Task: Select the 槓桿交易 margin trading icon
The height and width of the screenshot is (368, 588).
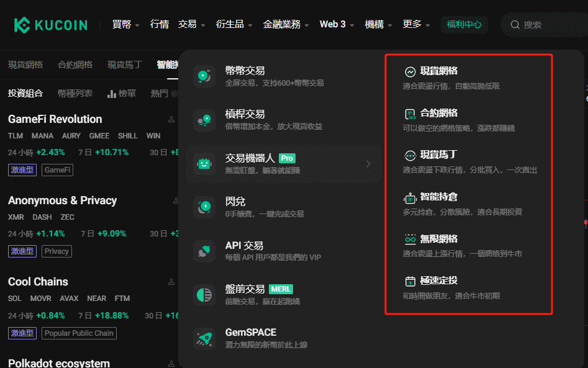Action: point(204,120)
